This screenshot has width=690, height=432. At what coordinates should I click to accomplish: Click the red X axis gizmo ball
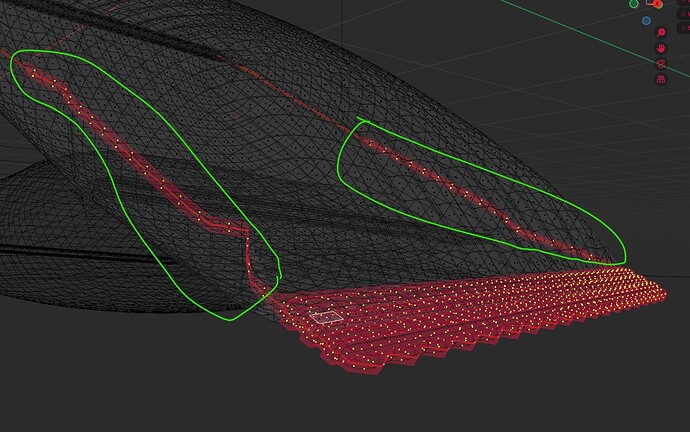657,4
